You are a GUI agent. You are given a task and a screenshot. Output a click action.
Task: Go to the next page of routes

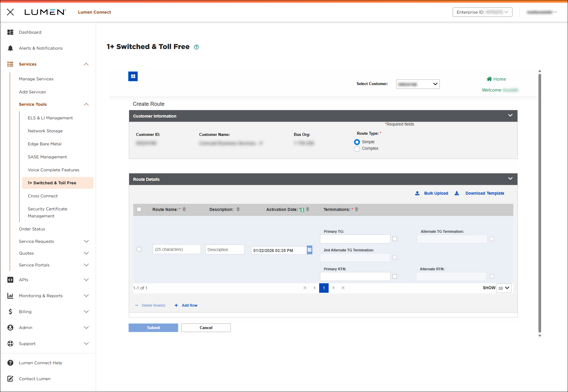click(x=334, y=288)
